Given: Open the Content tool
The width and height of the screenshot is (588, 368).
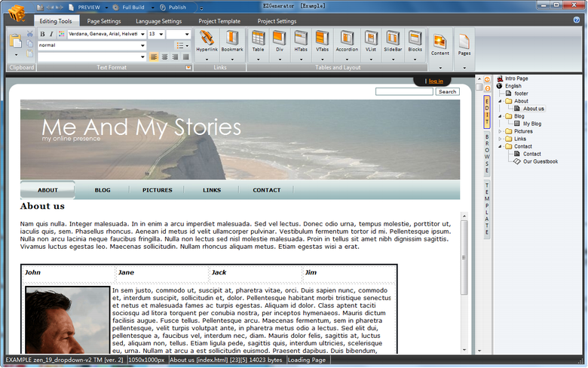Looking at the screenshot, I should pos(440,43).
